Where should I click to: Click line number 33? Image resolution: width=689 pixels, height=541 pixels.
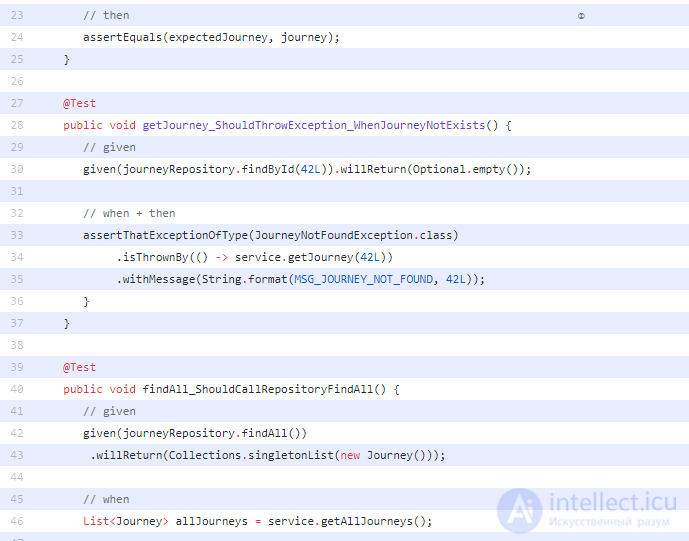[x=17, y=235]
